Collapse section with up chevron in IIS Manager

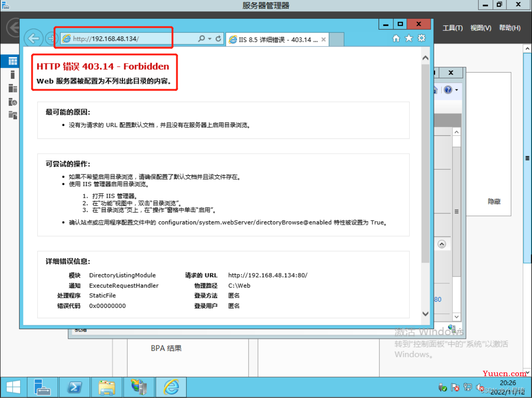[441, 244]
